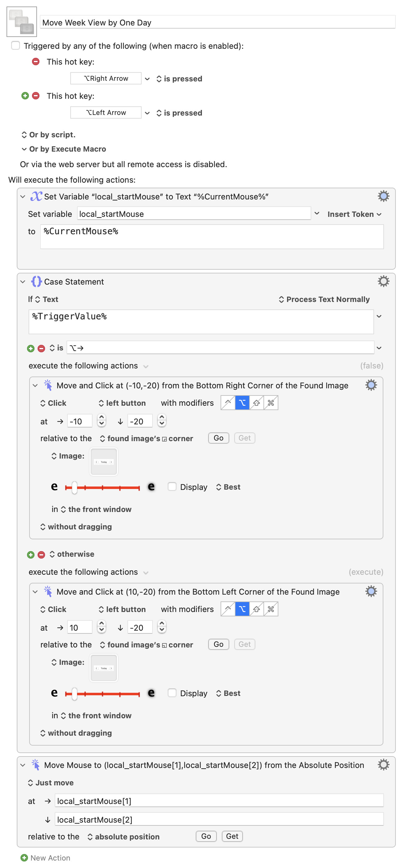The image size is (402, 868).
Task: Open the 'Process Text Normally' popup menu
Action: coord(324,299)
